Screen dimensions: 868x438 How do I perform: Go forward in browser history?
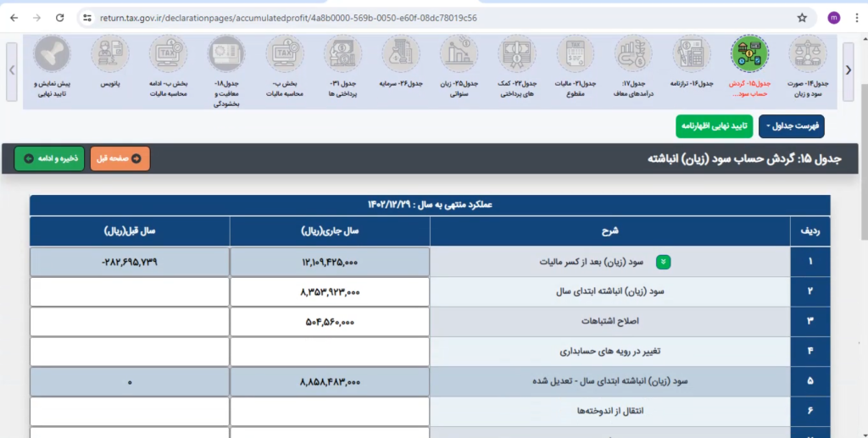pyautogui.click(x=36, y=18)
